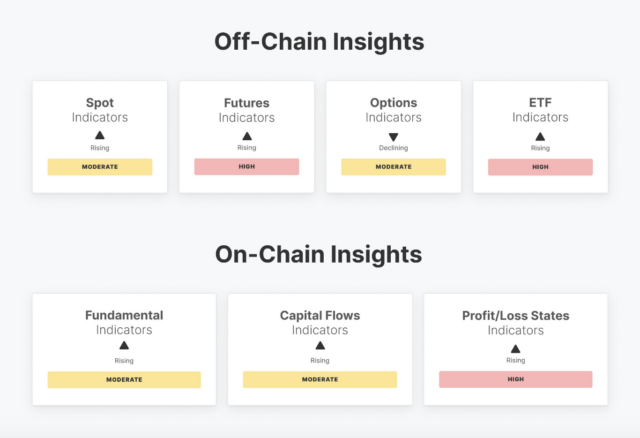Select the MODERATE badge on Spot Indicators

coord(100,167)
